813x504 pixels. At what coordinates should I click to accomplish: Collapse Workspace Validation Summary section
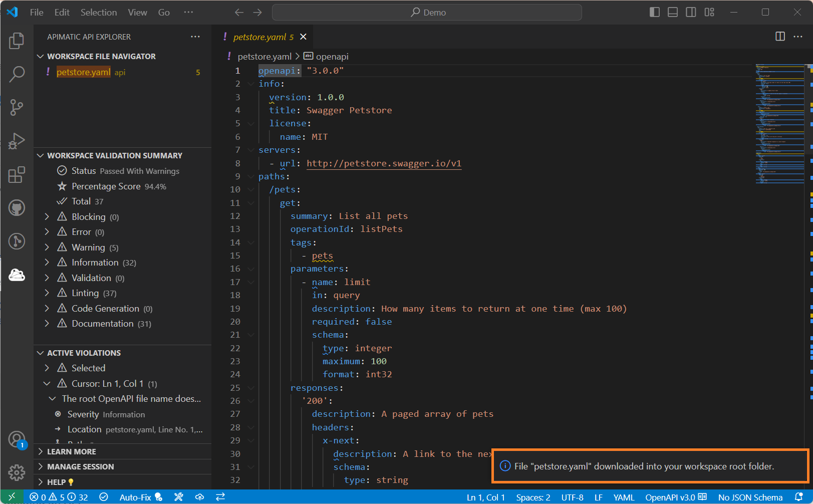click(x=41, y=156)
